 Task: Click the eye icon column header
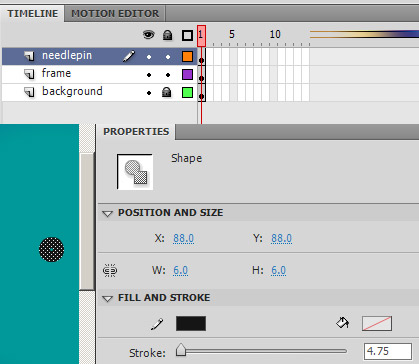[x=149, y=35]
